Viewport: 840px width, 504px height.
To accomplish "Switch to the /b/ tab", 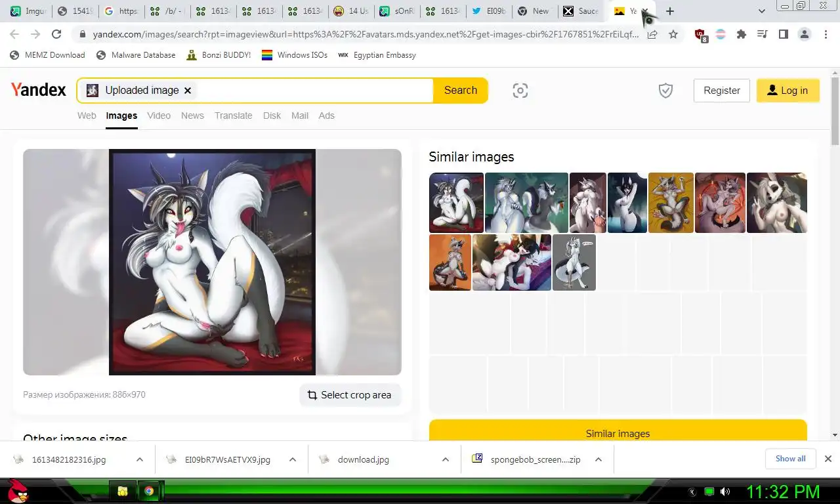I will coord(167,11).
